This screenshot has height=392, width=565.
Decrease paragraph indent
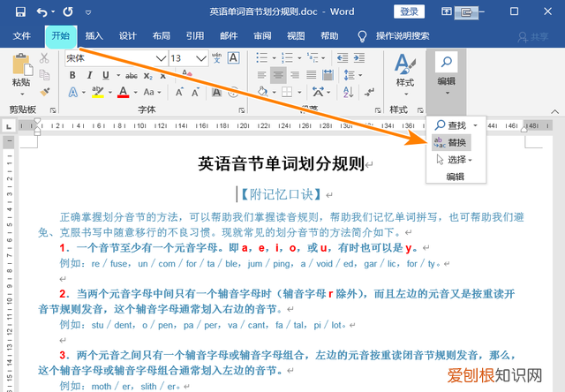[x=343, y=58]
